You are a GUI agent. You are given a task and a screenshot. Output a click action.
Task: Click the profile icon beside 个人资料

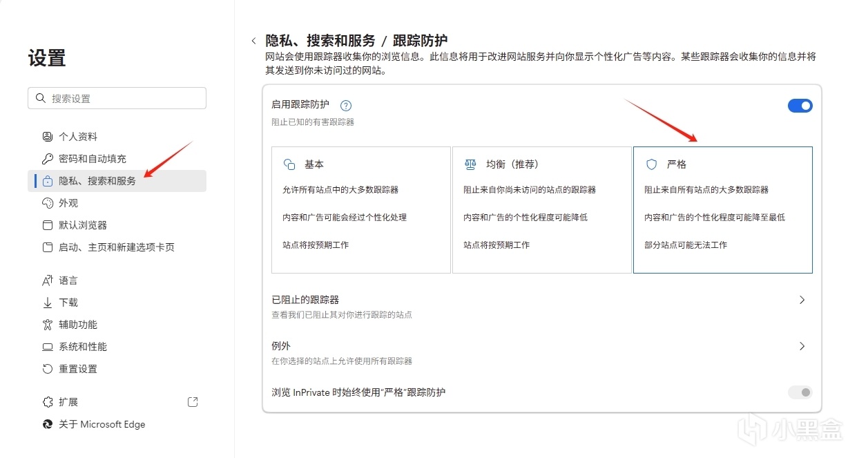48,137
